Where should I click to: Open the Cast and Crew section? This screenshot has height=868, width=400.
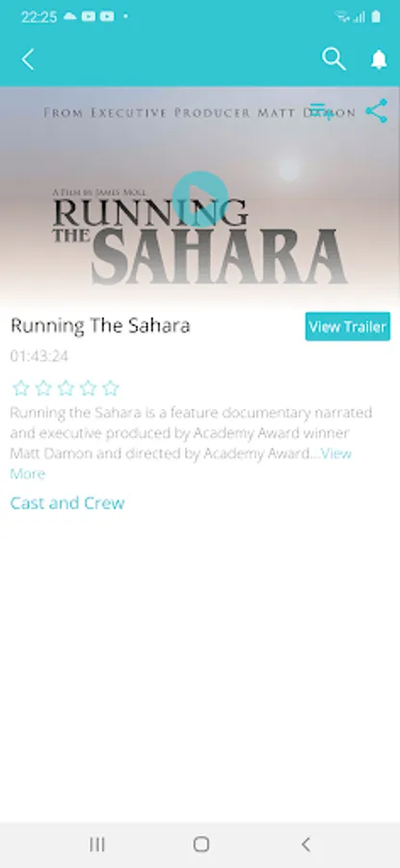click(67, 503)
